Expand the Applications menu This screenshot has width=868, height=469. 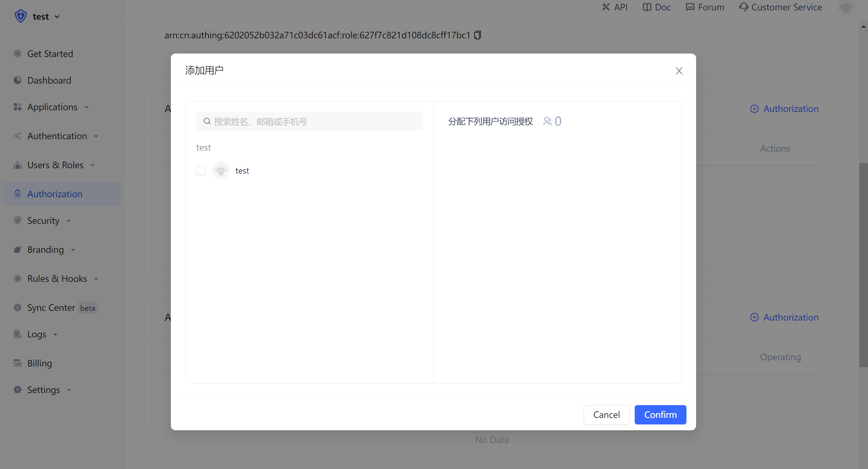(x=52, y=107)
